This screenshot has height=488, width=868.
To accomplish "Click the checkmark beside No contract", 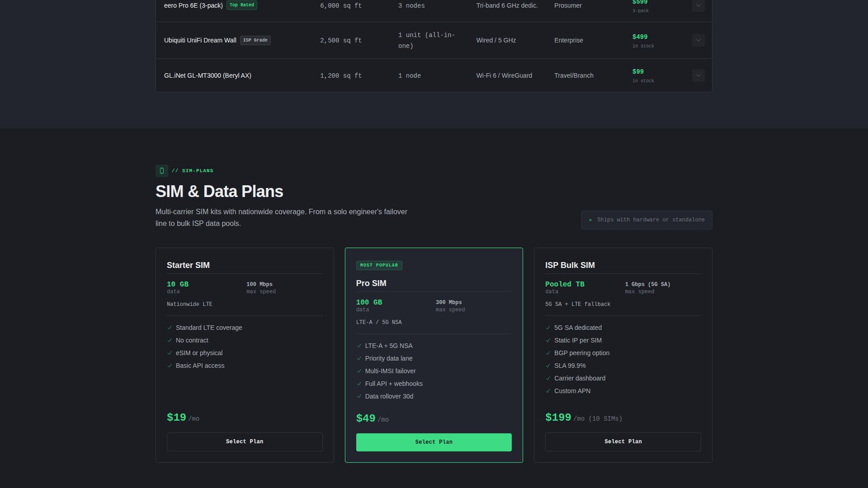I will [170, 340].
